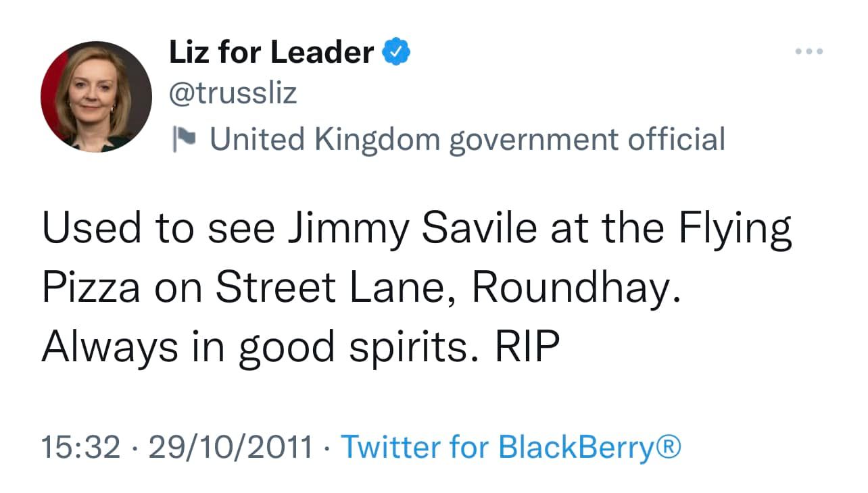868x493 pixels.
Task: Click the blue verified checkmark badge
Action: click(x=397, y=52)
